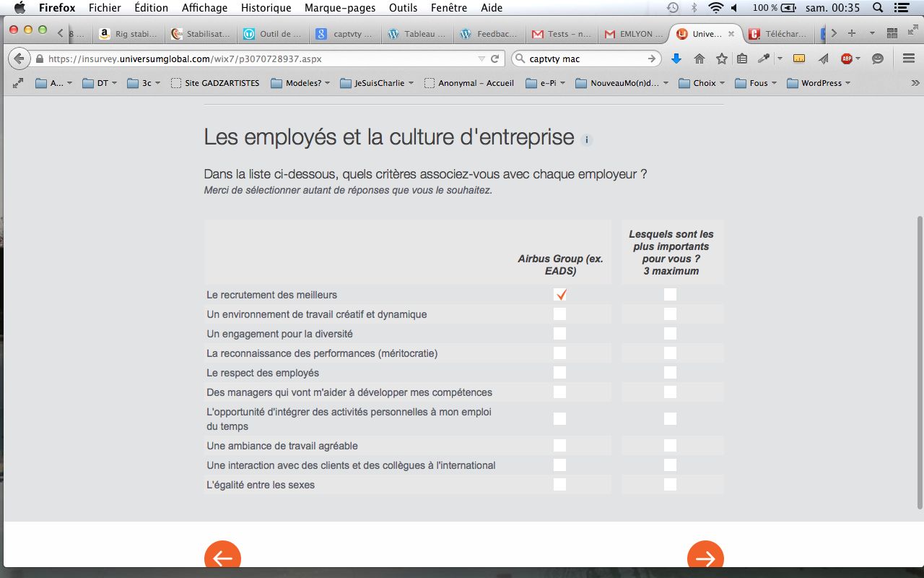
Task: Open the URL history dropdown arrow
Action: coord(482,59)
